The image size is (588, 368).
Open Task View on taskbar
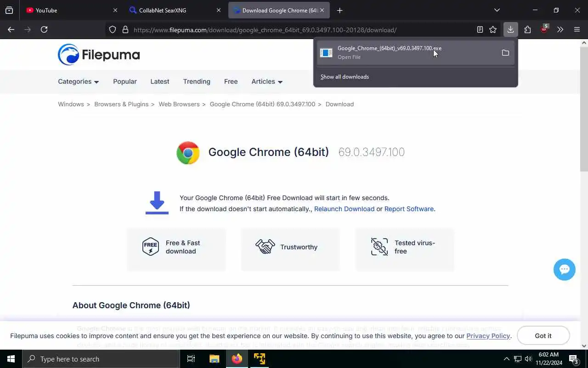point(191,359)
